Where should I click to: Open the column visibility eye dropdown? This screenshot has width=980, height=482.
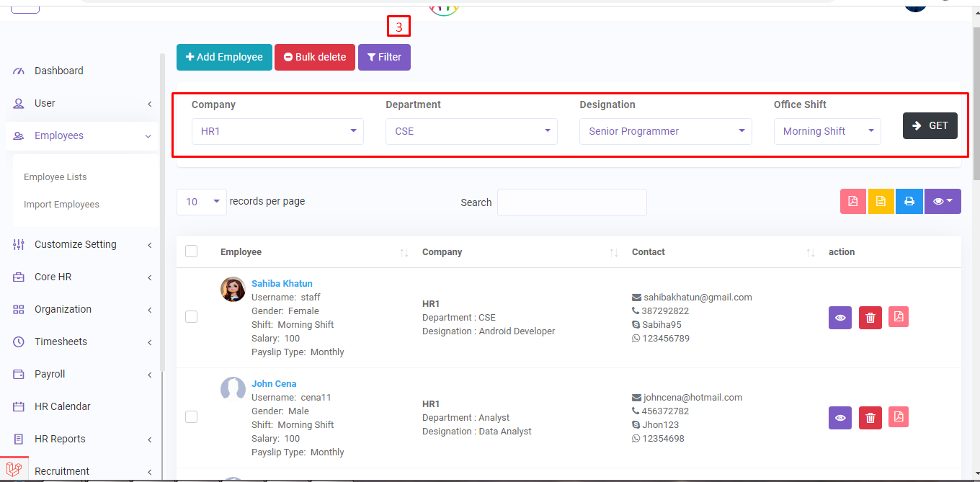pos(943,202)
